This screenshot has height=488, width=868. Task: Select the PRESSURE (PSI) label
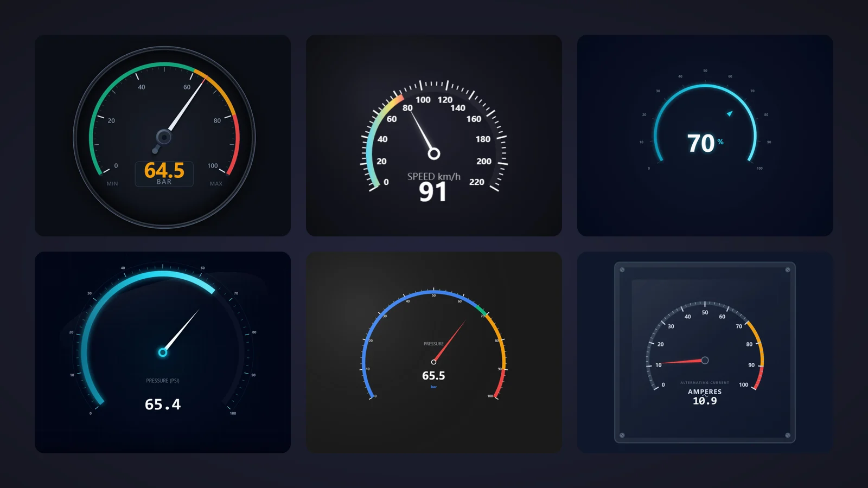(163, 381)
